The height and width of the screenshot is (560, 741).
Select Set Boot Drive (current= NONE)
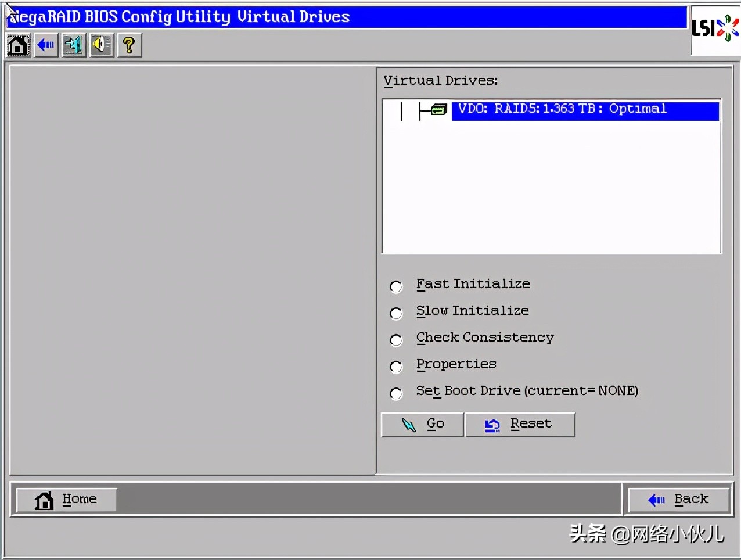tap(395, 393)
